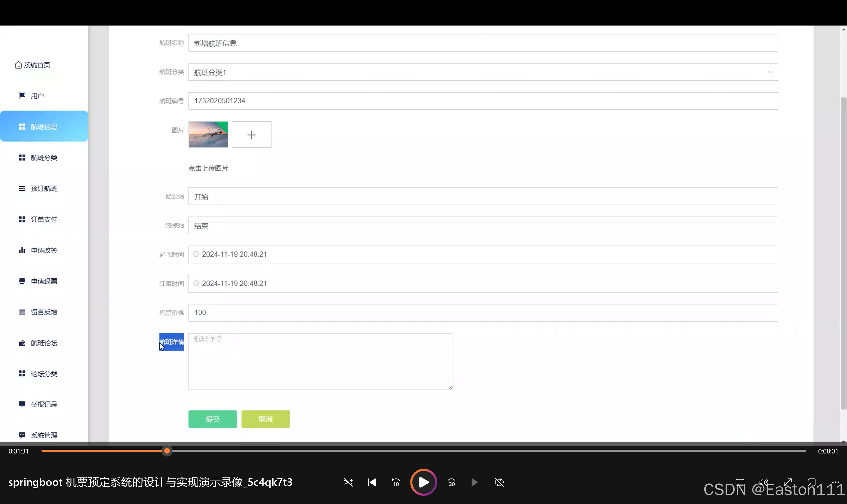Open the 系统首页 home menu item

tap(33, 65)
